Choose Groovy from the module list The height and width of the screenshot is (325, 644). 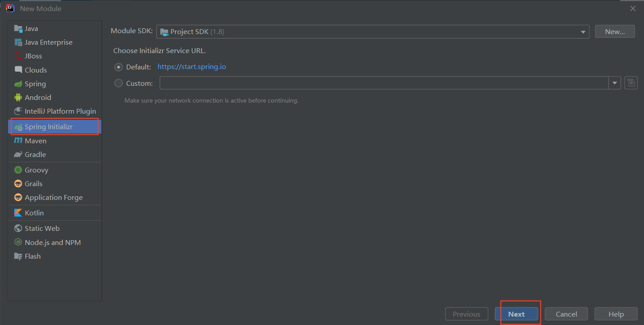pyautogui.click(x=36, y=170)
